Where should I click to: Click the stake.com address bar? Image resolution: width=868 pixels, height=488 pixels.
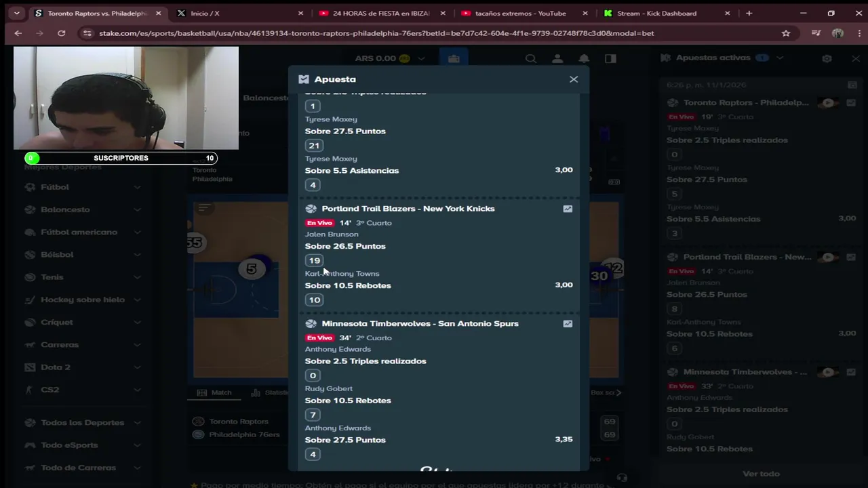coord(434,33)
